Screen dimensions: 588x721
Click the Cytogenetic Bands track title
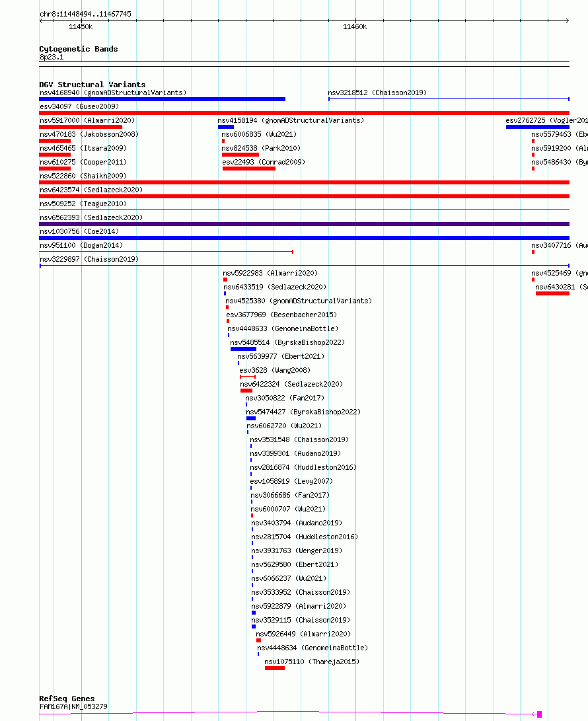(x=79, y=49)
